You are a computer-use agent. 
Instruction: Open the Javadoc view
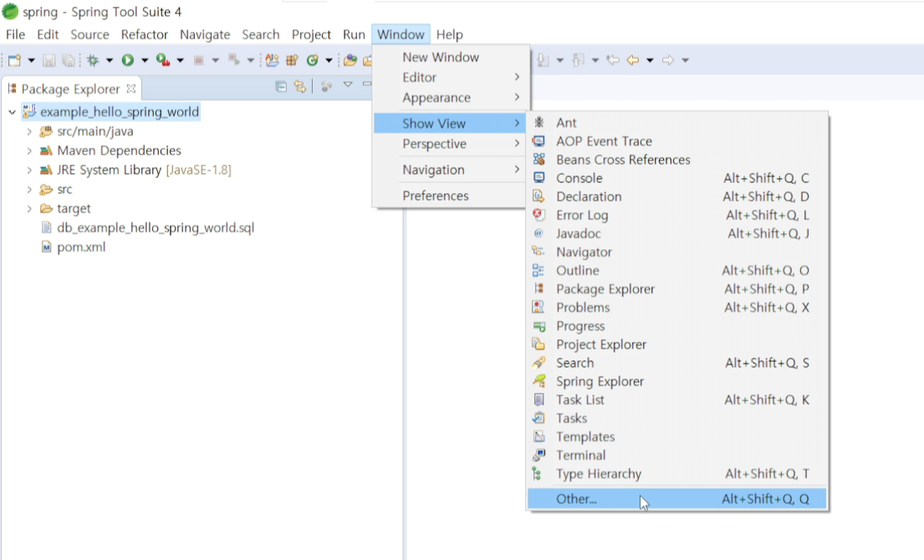click(x=677, y=233)
